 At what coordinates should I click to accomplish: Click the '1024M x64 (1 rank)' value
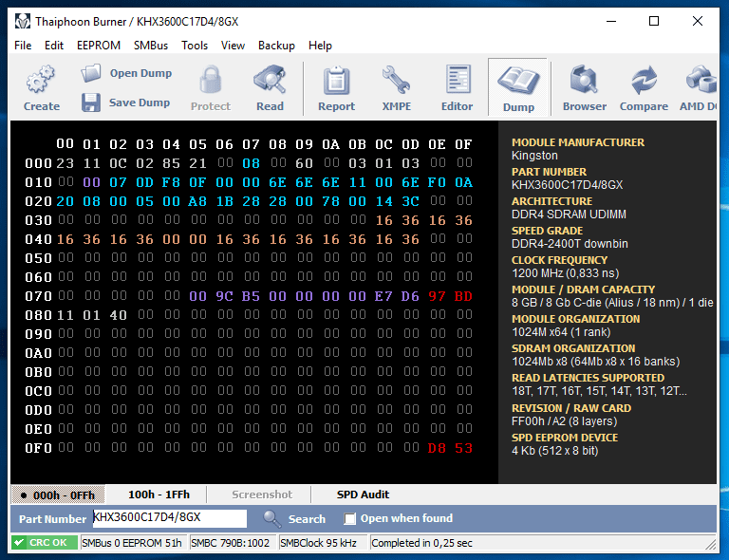[x=561, y=332]
